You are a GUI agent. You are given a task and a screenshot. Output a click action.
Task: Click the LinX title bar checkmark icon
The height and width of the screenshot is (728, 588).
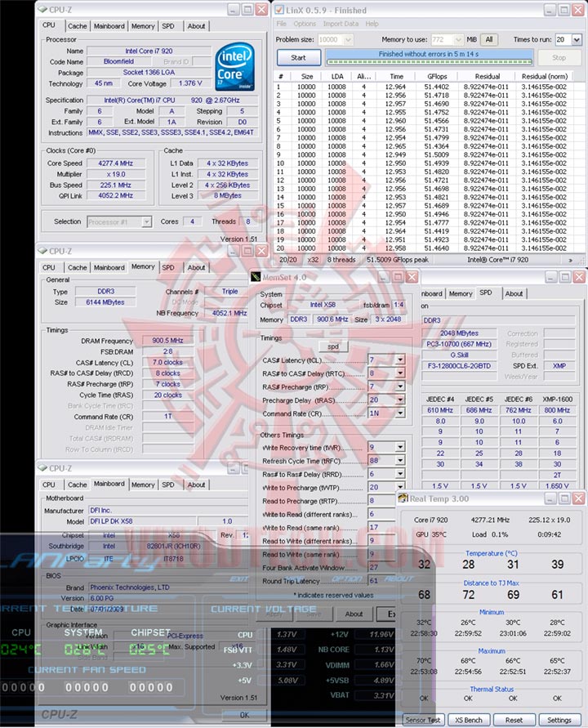coord(279,10)
